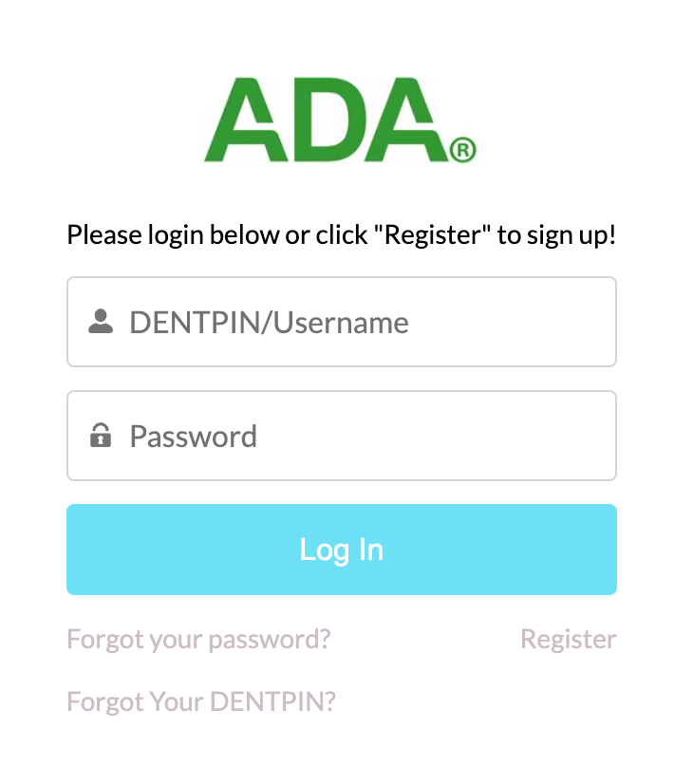Click the Forgot your password link

(x=198, y=639)
